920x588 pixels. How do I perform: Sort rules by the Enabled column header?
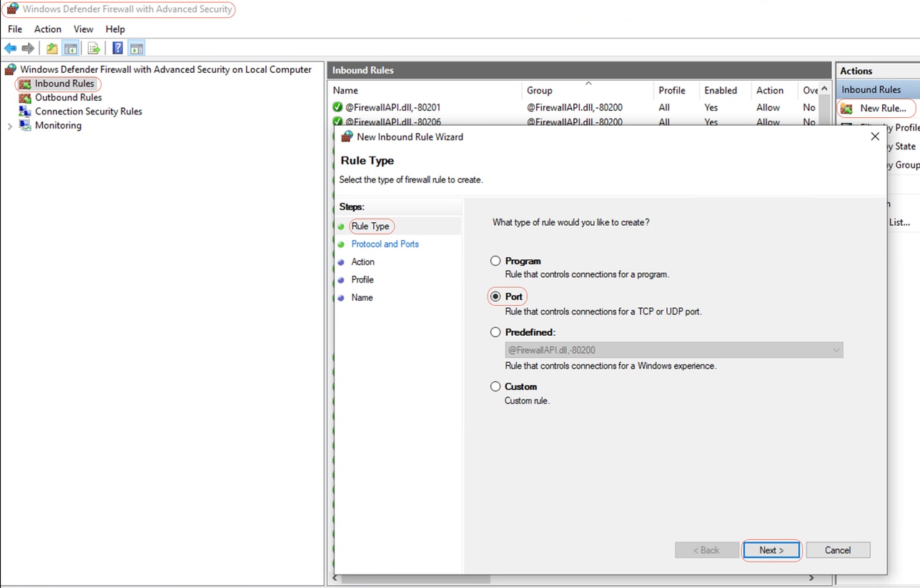pos(725,90)
